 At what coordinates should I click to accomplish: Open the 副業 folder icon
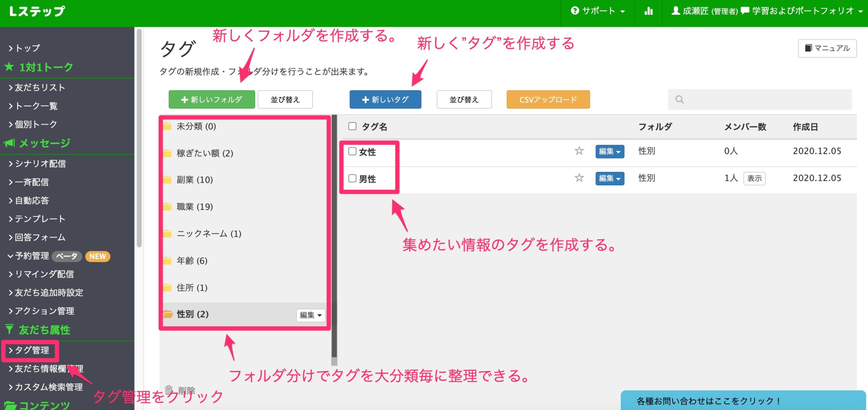pos(167,180)
